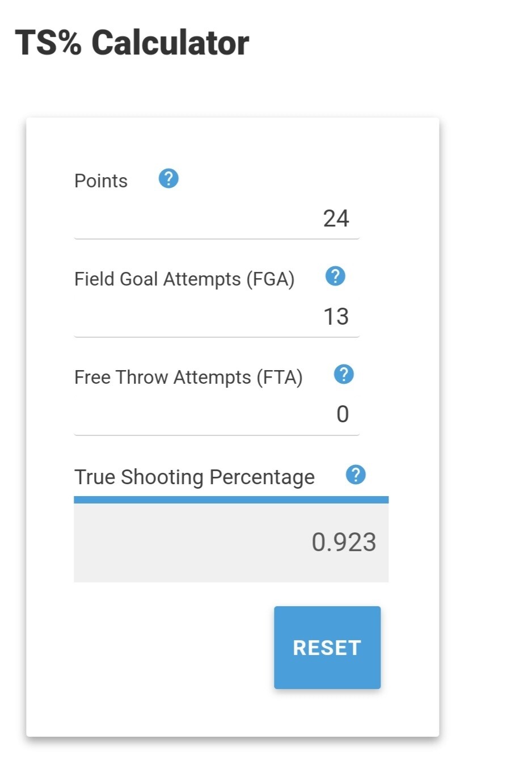Open the Field Goal Attempts help tooltip icon

(335, 276)
